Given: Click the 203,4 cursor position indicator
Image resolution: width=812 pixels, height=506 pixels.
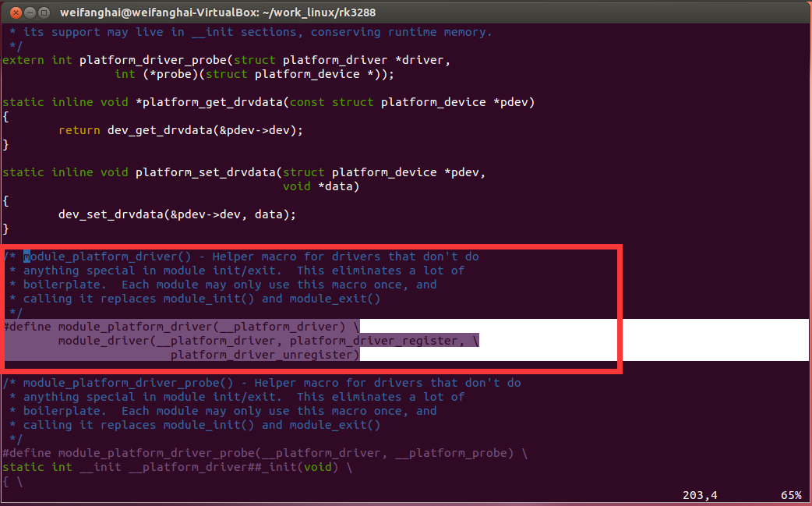Looking at the screenshot, I should [x=699, y=495].
